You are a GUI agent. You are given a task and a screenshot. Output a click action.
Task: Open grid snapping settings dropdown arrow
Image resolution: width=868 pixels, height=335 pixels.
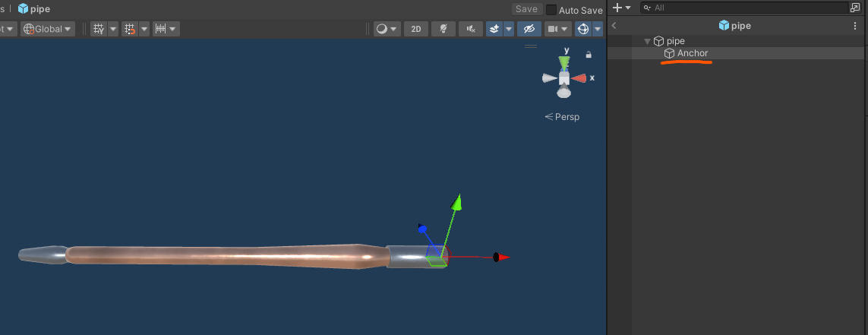[144, 29]
